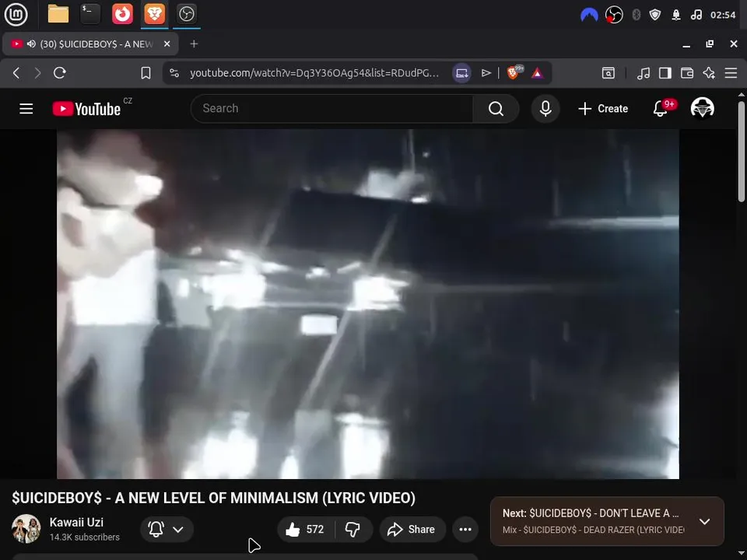Image resolution: width=747 pixels, height=560 pixels.
Task: Open subscription notification bell dropdown
Action: [x=167, y=529]
